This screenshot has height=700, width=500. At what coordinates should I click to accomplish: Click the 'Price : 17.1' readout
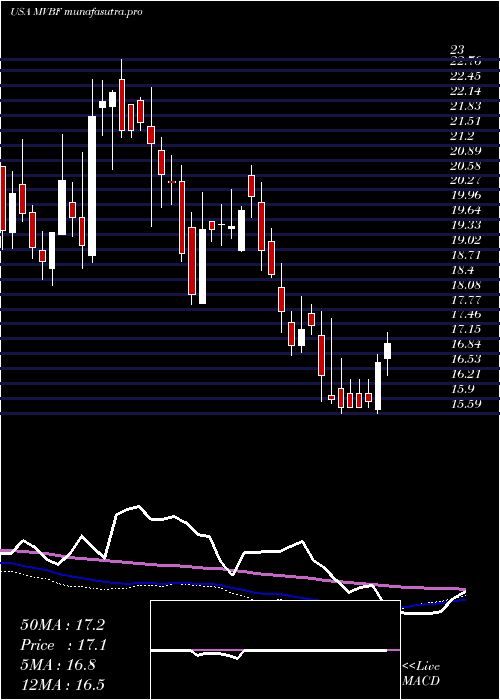pos(62,645)
